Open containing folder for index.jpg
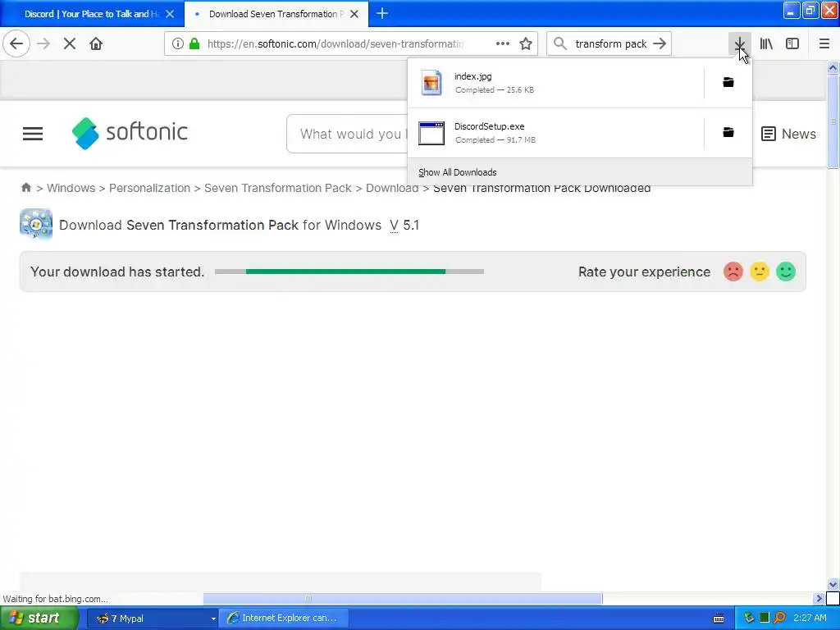The width and height of the screenshot is (840, 630). (728, 83)
